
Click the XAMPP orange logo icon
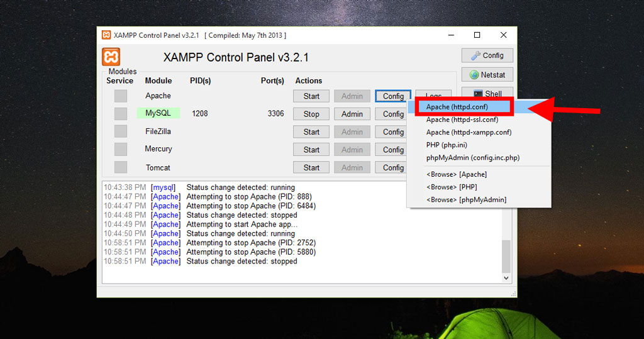point(111,57)
